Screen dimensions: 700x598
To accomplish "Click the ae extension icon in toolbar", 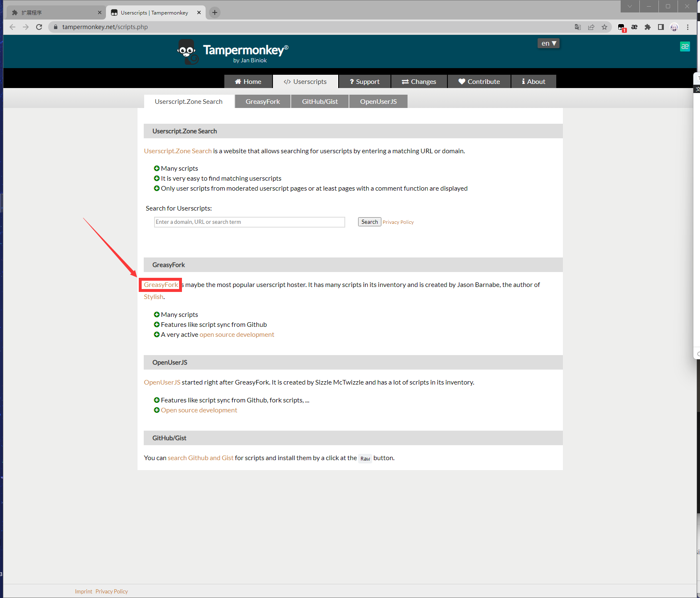I will coord(634,27).
